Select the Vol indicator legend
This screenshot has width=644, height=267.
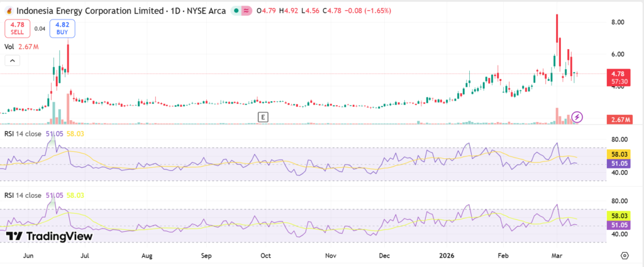[9, 46]
